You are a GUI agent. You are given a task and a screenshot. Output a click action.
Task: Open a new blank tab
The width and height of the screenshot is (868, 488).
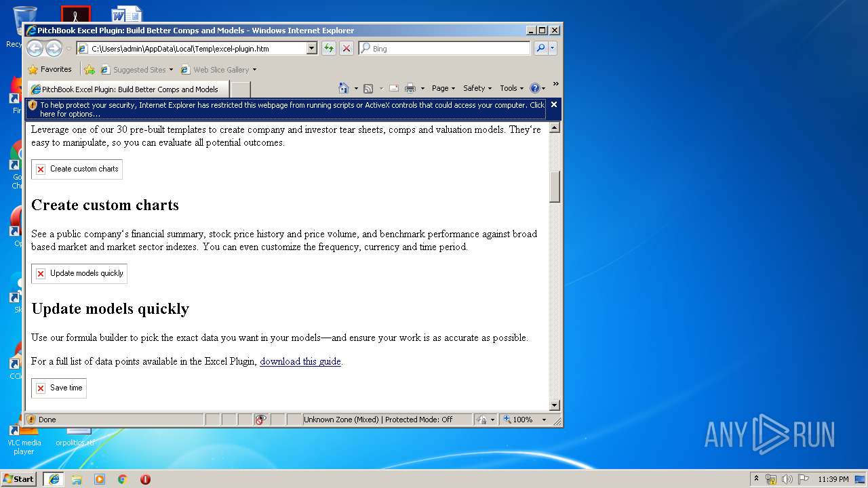241,89
